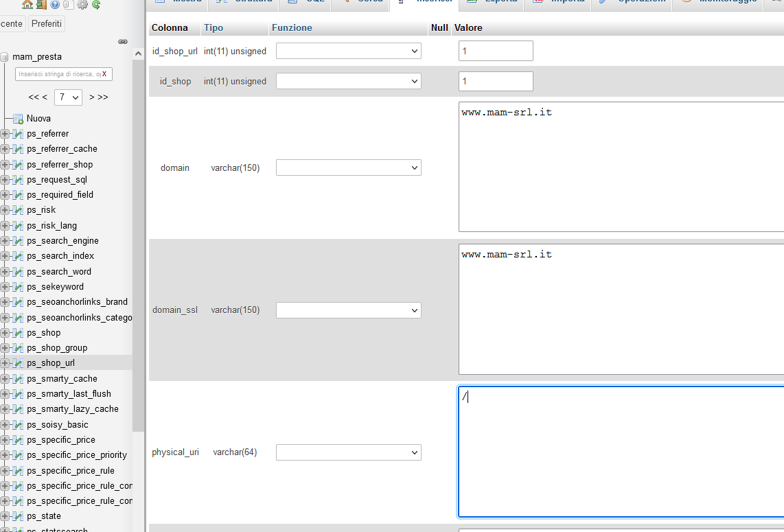Open Funzione dropdown for domain_ssl row
The image size is (784, 532).
click(x=349, y=310)
